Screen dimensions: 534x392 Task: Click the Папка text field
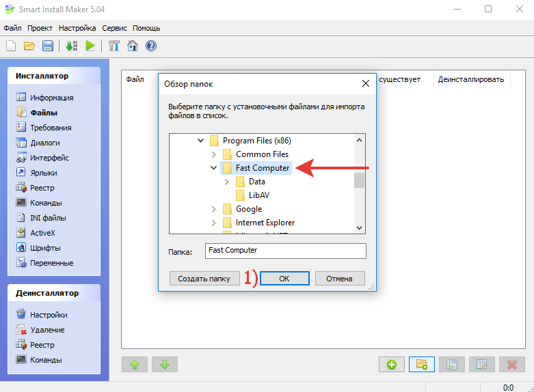point(286,251)
